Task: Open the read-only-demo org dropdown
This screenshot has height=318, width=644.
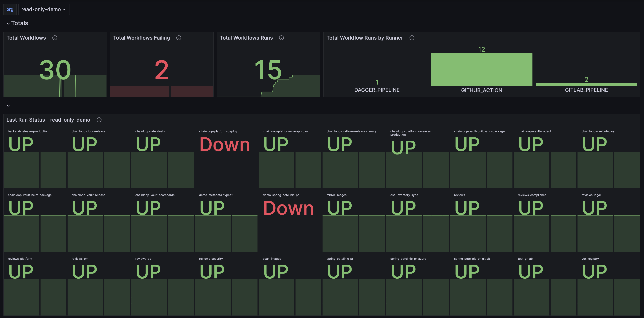Action: pyautogui.click(x=44, y=9)
